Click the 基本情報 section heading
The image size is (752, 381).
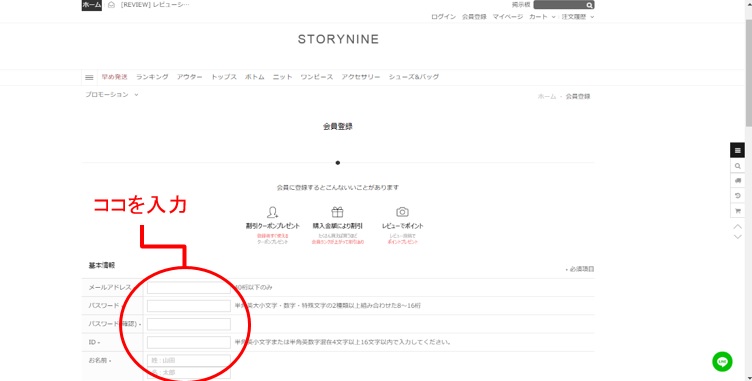click(x=102, y=265)
